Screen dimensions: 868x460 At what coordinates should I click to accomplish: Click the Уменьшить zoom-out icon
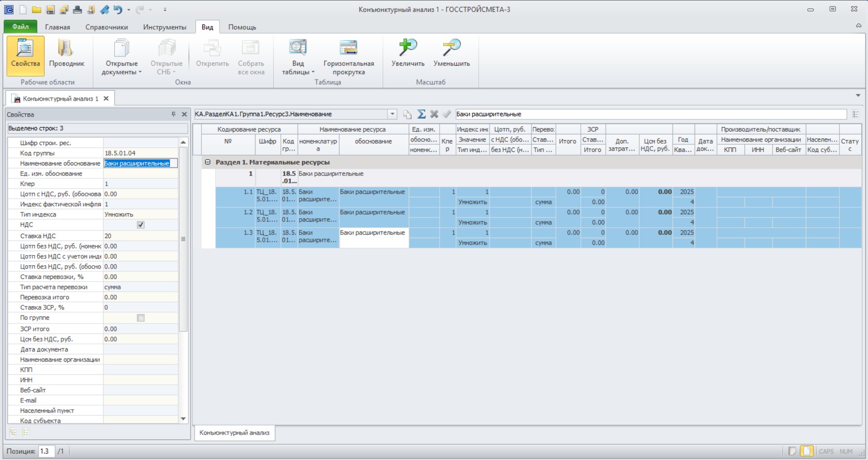pyautogui.click(x=451, y=54)
